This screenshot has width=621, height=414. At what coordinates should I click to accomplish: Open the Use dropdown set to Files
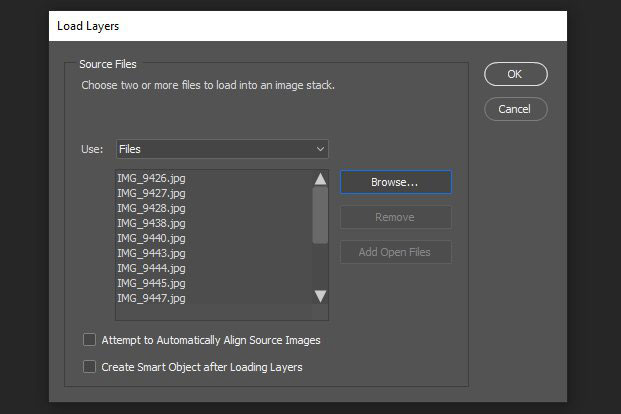pos(222,149)
